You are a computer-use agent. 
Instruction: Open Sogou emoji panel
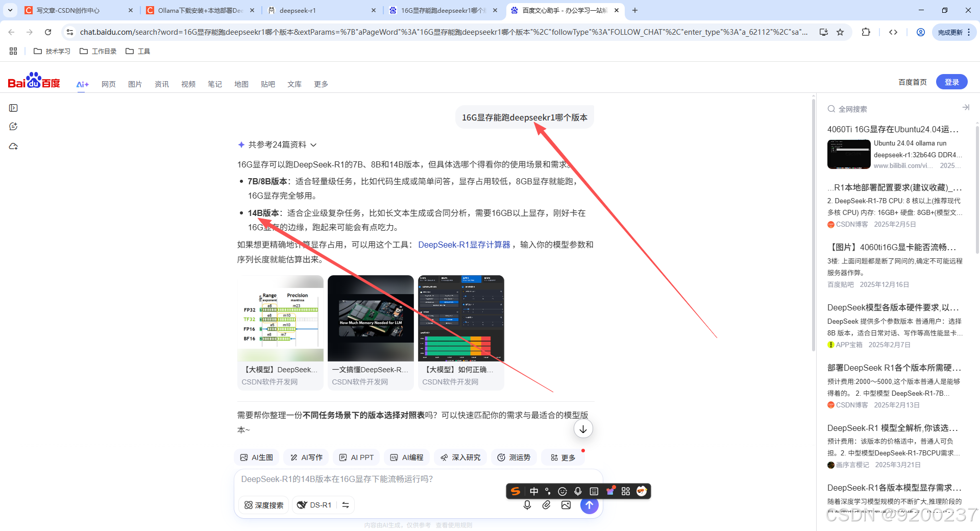[x=562, y=491]
